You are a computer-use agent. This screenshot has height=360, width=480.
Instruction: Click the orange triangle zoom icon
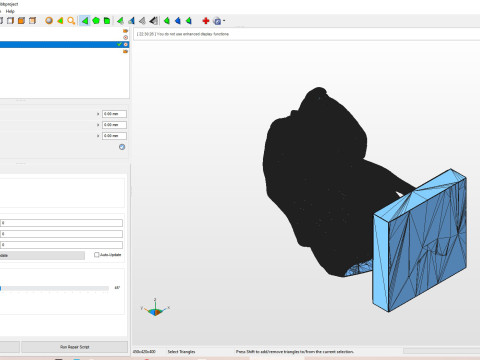point(60,21)
